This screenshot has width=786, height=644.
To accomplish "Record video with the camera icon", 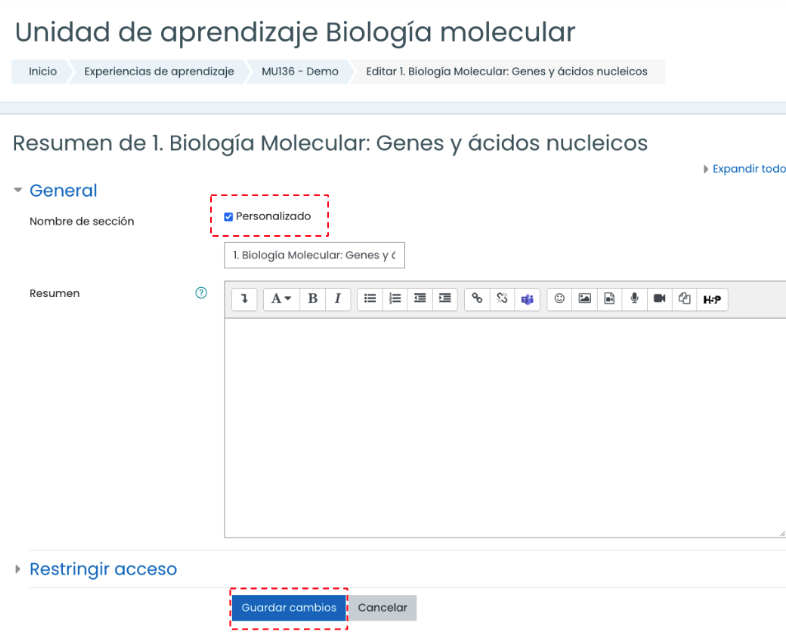I will click(660, 299).
